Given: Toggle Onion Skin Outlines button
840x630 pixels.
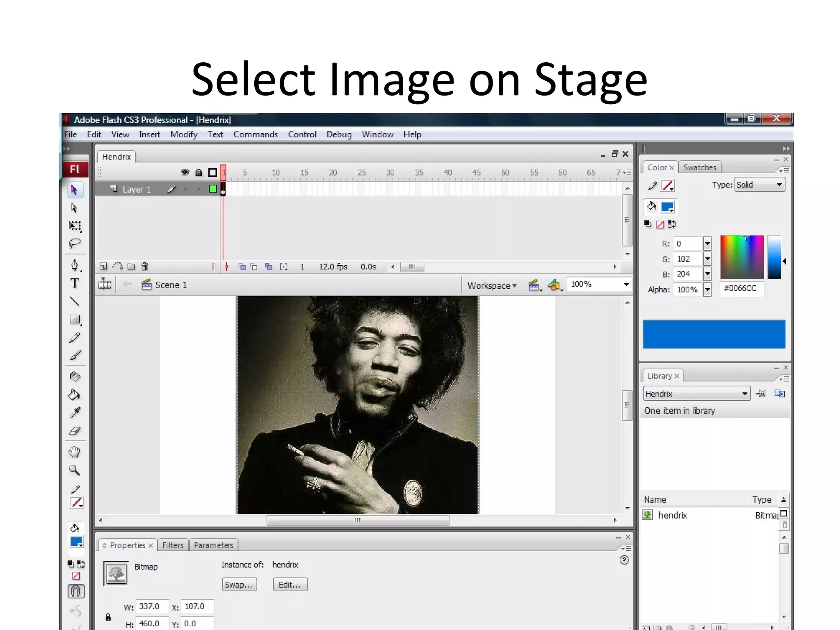Looking at the screenshot, I should tap(254, 267).
